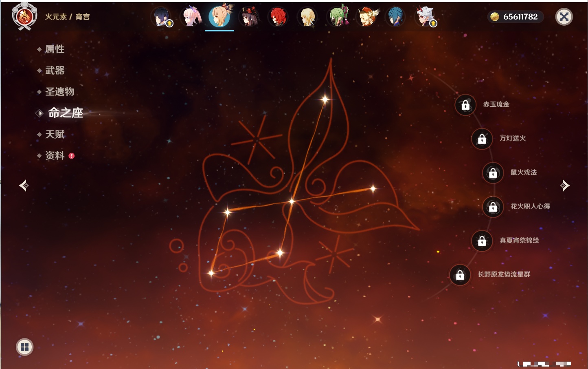Select the blonde Traveler avatar
Screen dimensions: 588x369
(308, 17)
